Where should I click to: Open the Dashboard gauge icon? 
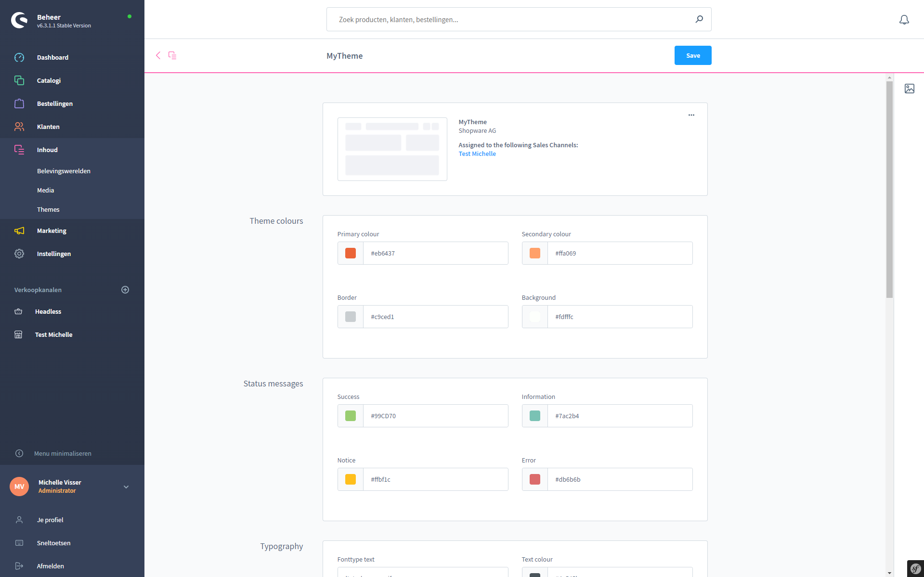click(x=19, y=57)
